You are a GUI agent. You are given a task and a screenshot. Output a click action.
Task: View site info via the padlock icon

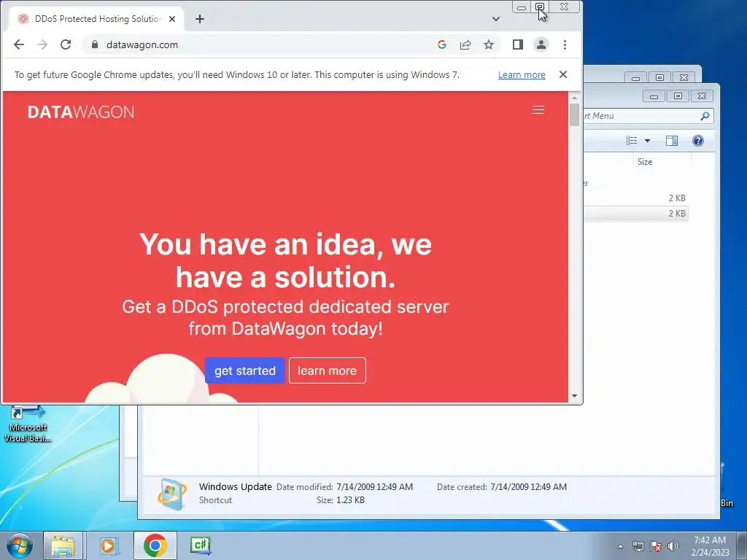click(95, 44)
